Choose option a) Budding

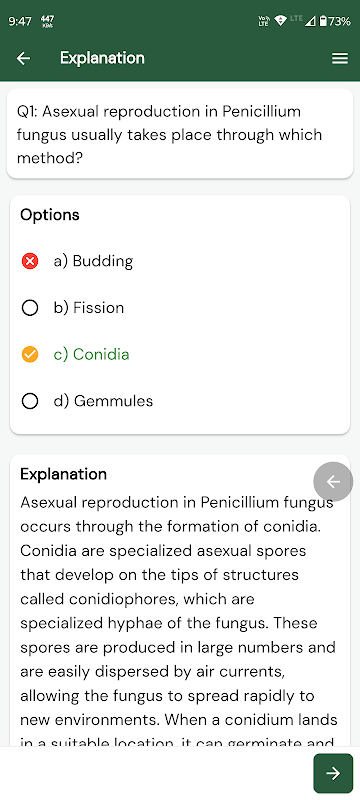click(x=93, y=261)
